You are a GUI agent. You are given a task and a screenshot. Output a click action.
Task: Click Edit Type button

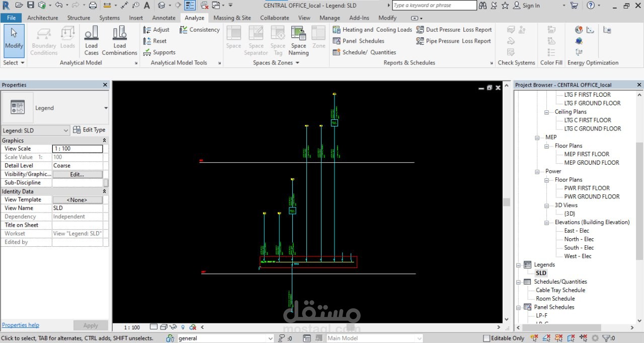pyautogui.click(x=89, y=130)
